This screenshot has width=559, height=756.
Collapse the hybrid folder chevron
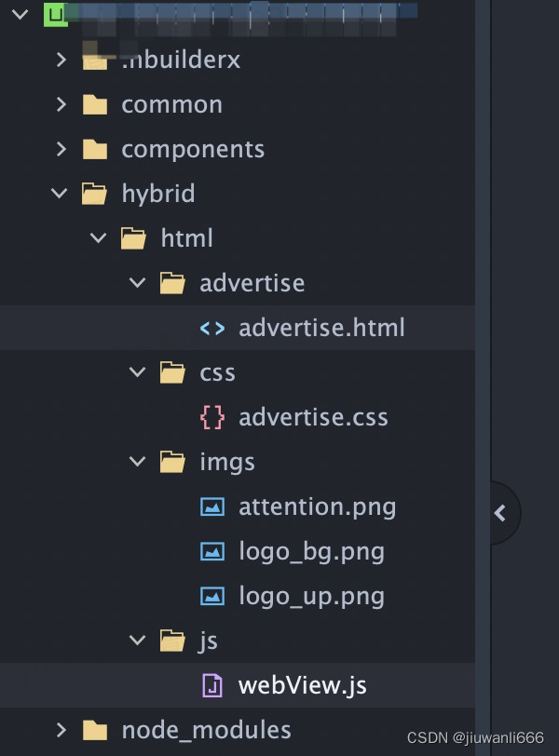[59, 194]
